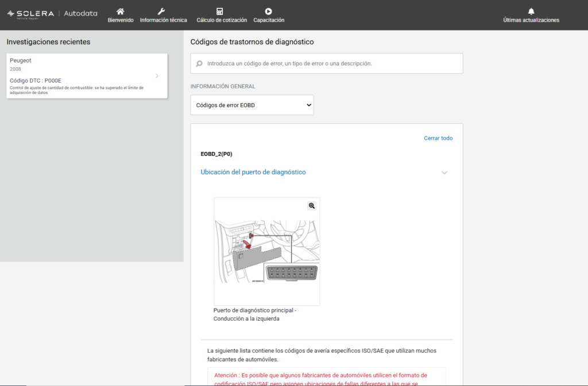Screen dimensions: 588x386
Task: Open the Peugeot 2008 recent search card
Action: pyautogui.click(x=80, y=76)
